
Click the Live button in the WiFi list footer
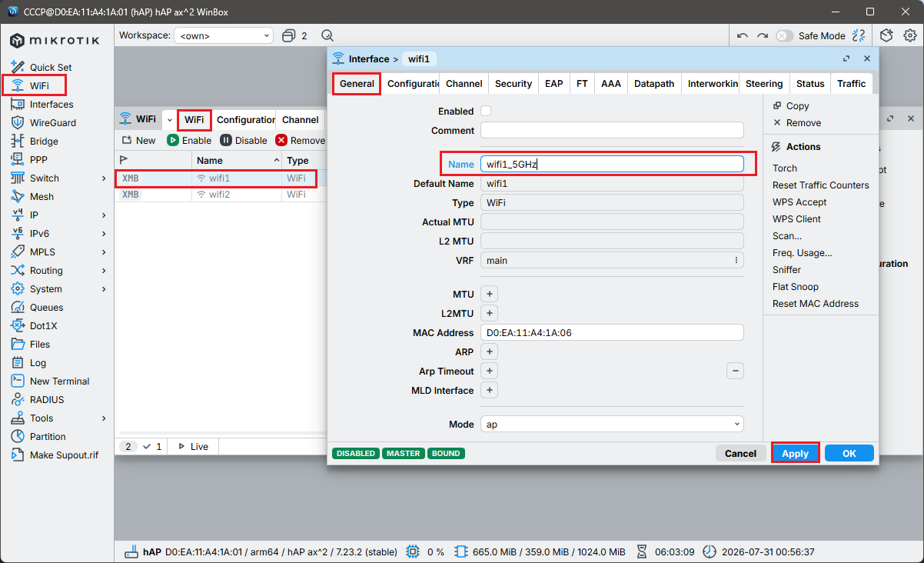click(x=193, y=446)
